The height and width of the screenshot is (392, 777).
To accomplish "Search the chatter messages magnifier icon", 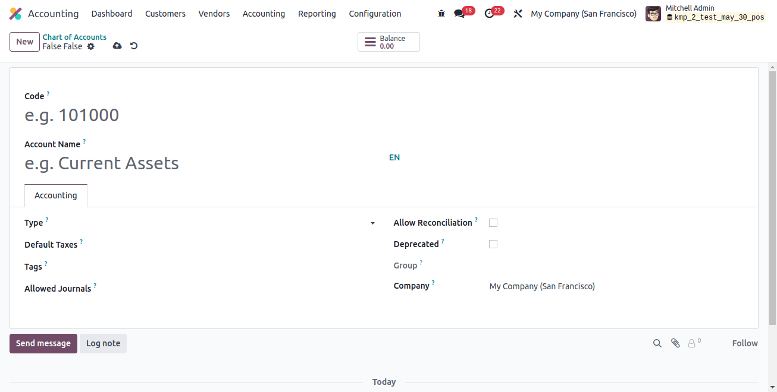I will point(657,343).
